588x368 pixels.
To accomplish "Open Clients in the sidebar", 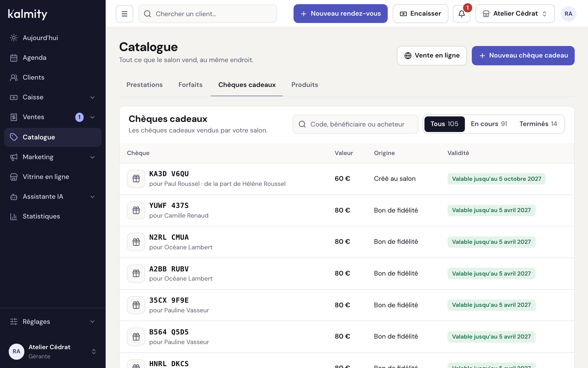I will 53,78.
